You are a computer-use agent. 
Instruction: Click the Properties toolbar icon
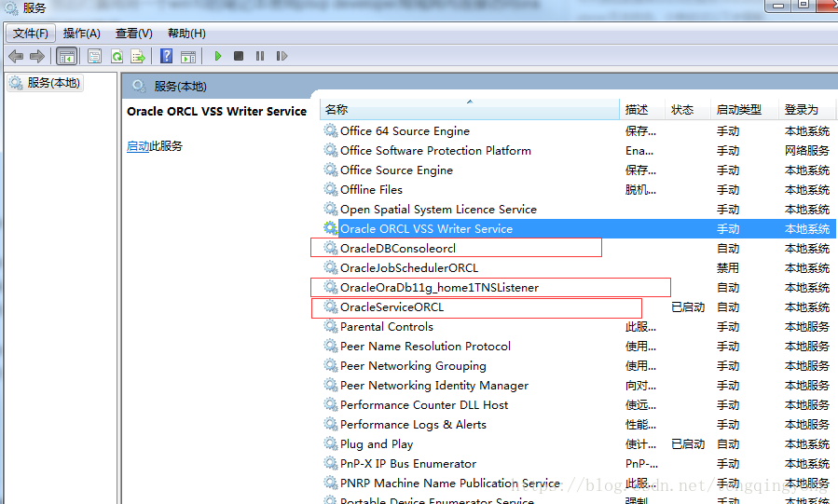coord(94,56)
